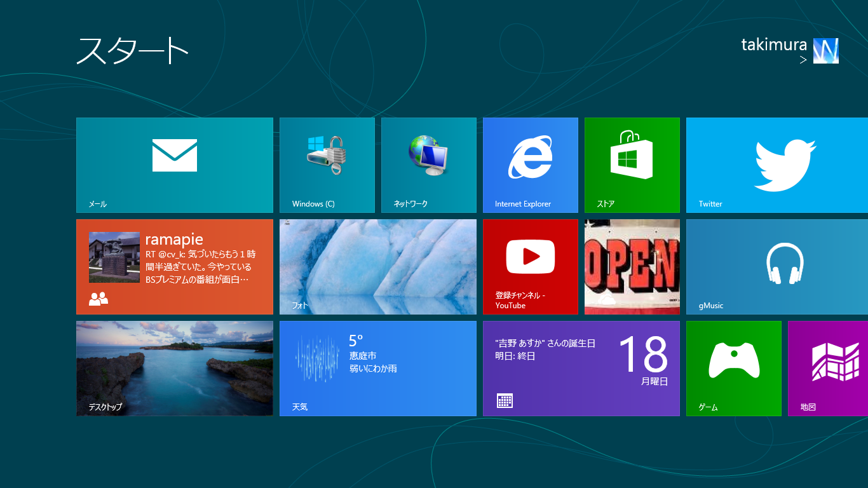The image size is (868, 488).
Task: Open the 地図 Maps tile
Action: coord(828,369)
